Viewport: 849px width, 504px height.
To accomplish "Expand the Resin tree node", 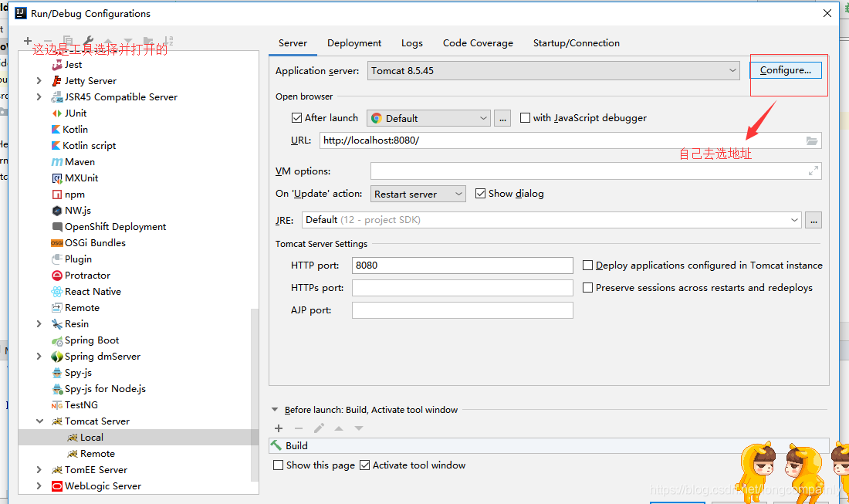I will pyautogui.click(x=39, y=323).
